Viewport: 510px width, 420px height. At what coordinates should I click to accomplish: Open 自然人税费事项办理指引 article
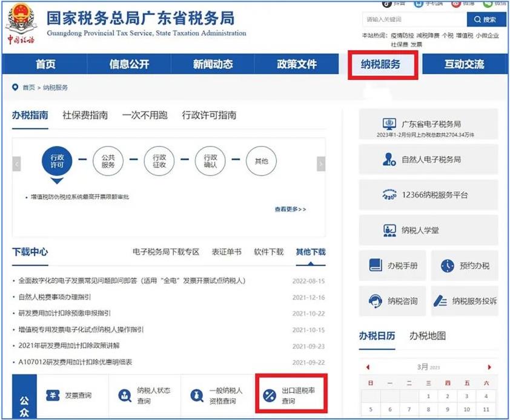tap(55, 297)
